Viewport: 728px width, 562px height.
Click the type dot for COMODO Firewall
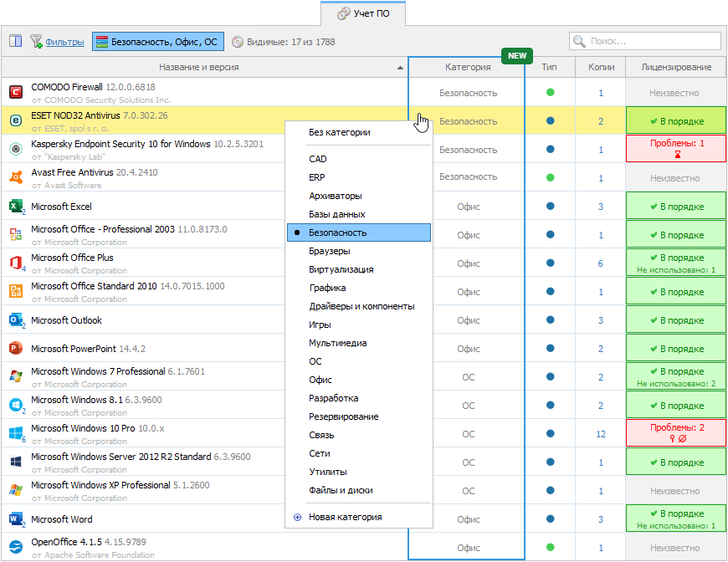pos(550,92)
